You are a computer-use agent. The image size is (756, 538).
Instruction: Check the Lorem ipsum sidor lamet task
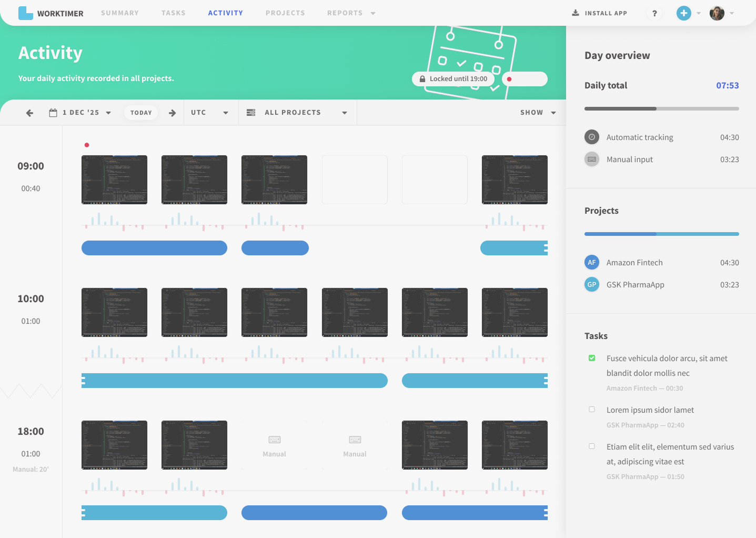592,410
